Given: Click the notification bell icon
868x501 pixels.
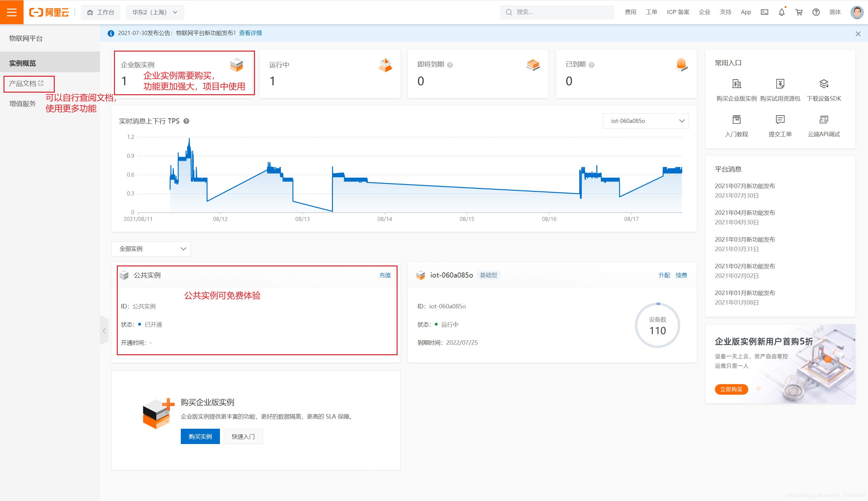Looking at the screenshot, I should pos(781,12).
